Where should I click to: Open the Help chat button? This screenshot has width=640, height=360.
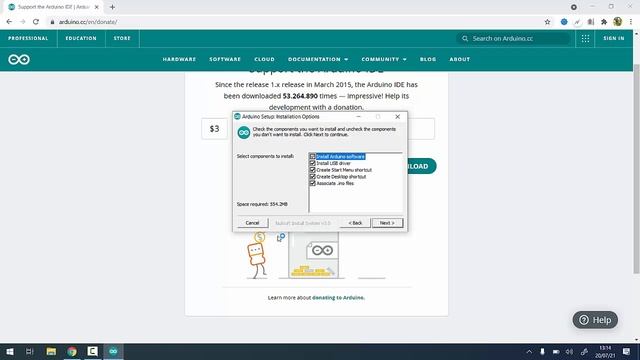click(595, 320)
